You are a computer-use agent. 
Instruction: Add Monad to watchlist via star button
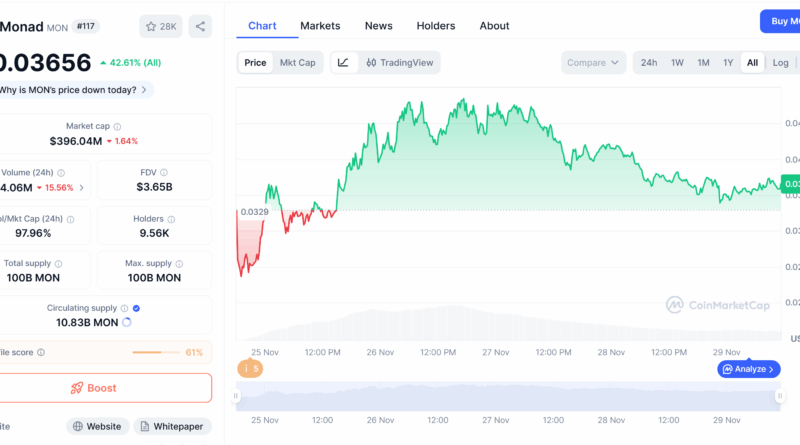[162, 27]
